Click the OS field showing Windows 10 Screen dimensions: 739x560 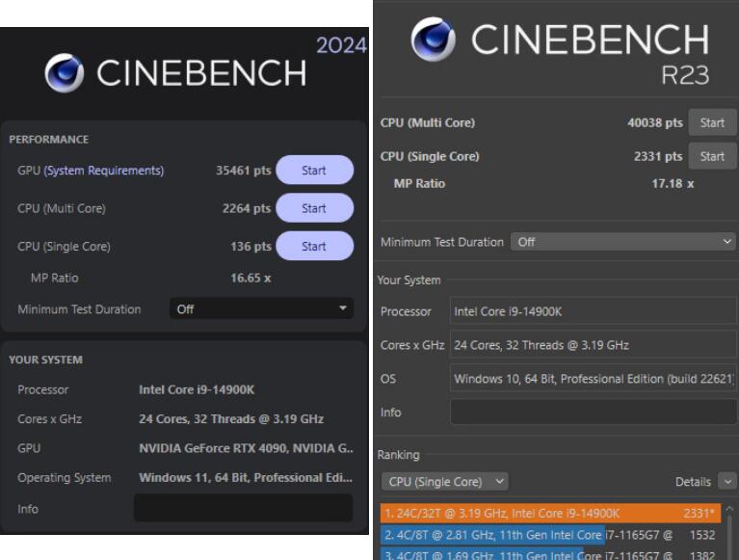coord(593,379)
